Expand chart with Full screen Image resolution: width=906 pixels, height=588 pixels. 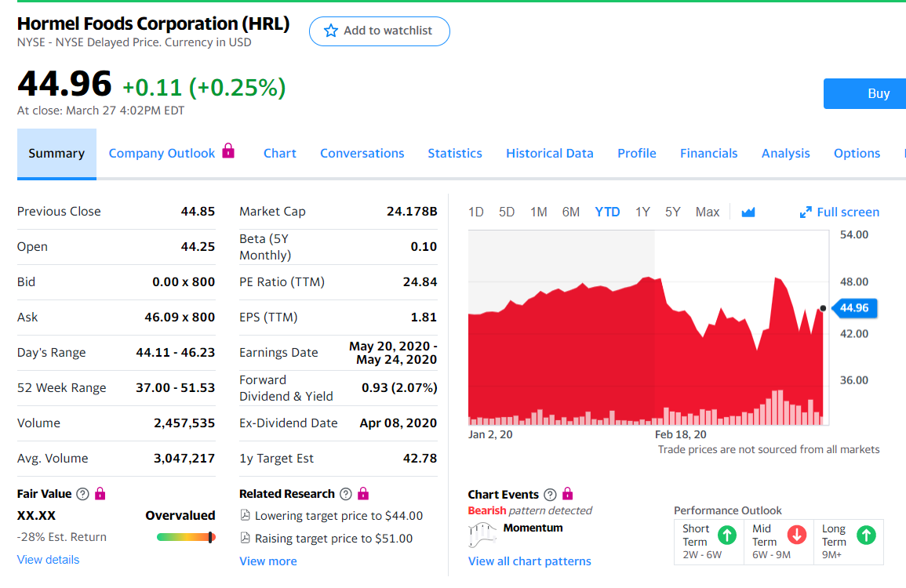click(x=839, y=212)
